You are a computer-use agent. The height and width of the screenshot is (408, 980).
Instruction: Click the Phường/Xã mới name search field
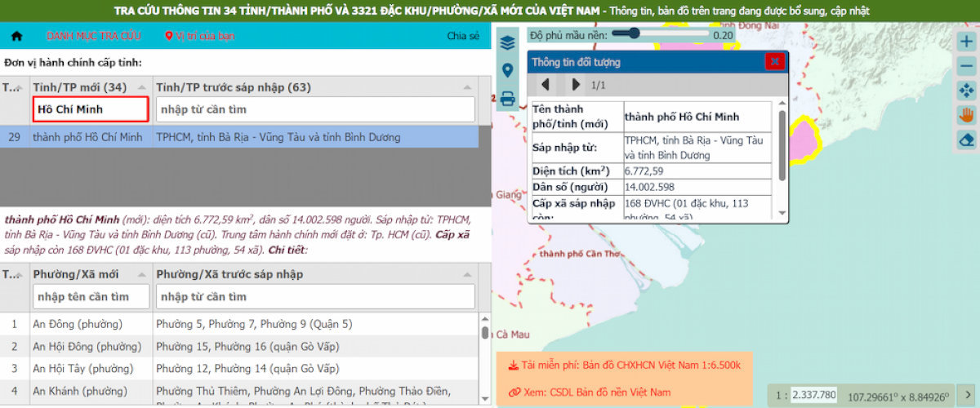click(x=91, y=296)
